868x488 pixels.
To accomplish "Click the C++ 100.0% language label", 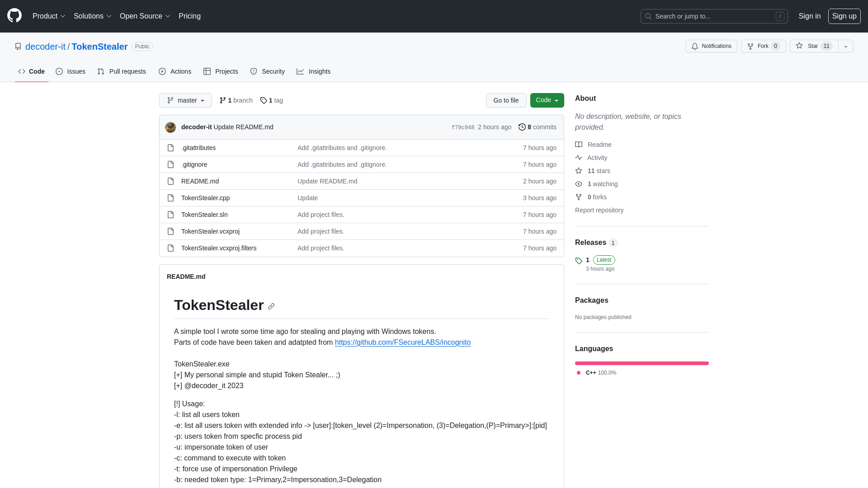I will point(601,373).
